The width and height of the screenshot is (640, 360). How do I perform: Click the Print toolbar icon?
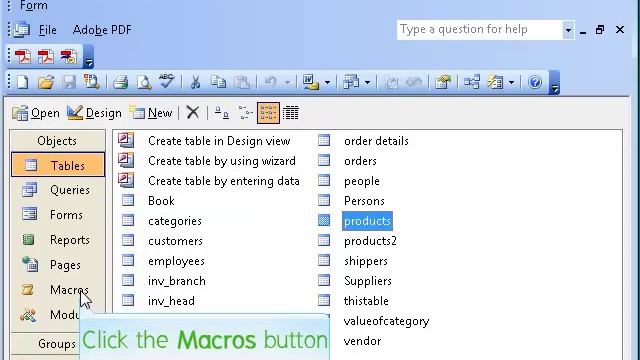(120, 82)
